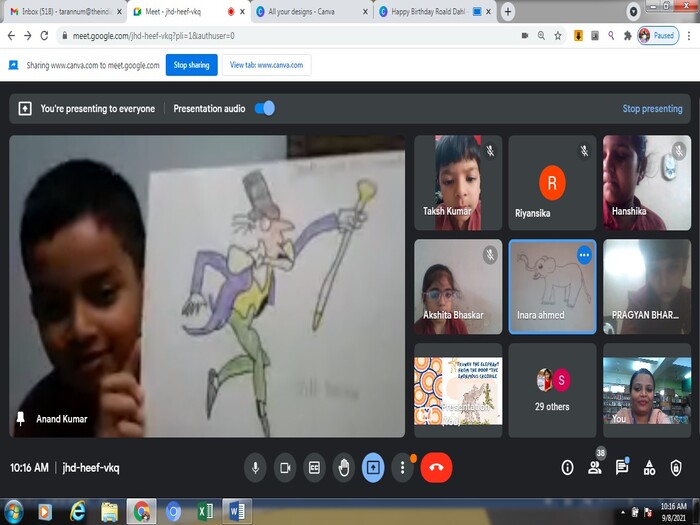Image resolution: width=700 pixels, height=525 pixels.
Task: Switch to Happy Birthday Roald Dahl tab
Action: pyautogui.click(x=435, y=12)
